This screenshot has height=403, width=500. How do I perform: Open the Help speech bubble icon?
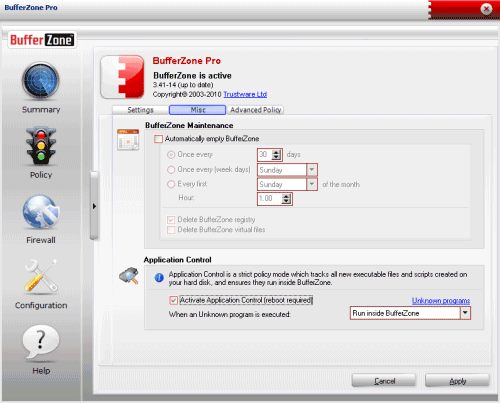point(41,342)
